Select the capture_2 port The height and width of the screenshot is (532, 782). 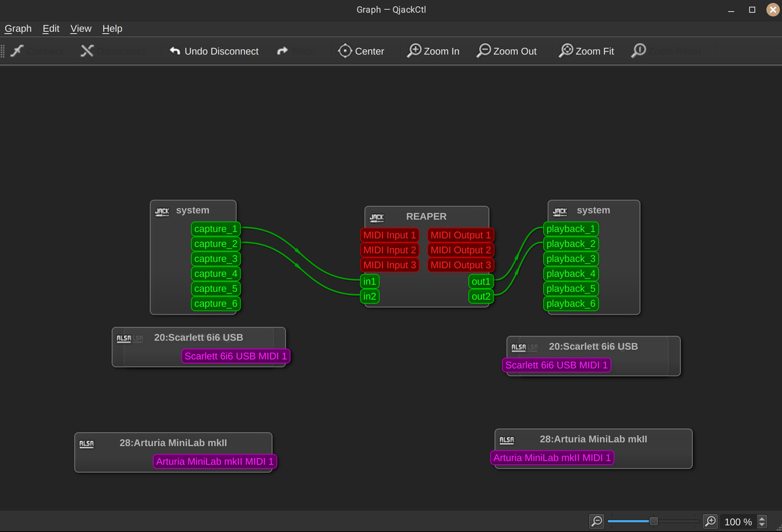pos(216,243)
